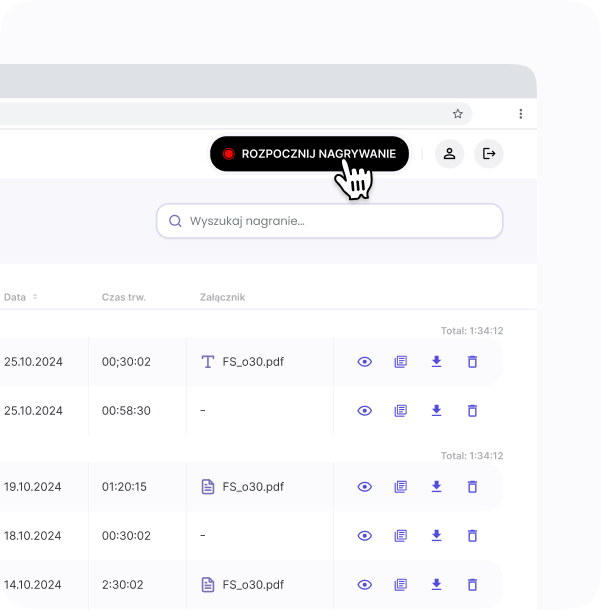Screen dimensions: 601x610
Task: Bookmark page with browser star icon
Action: coord(458,114)
